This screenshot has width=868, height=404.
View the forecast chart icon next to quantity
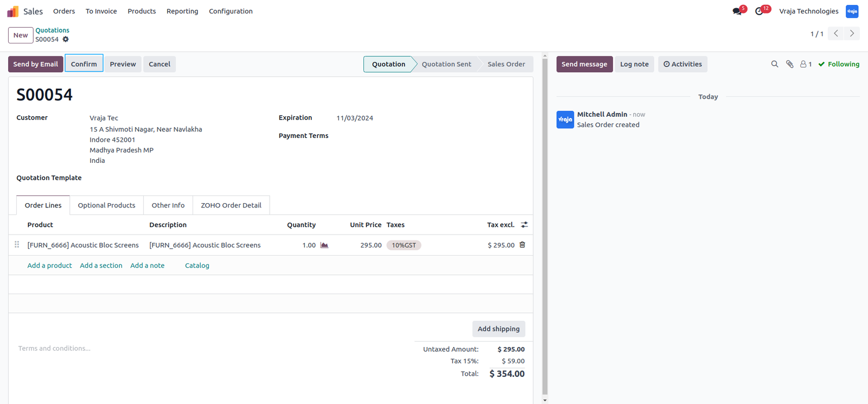(x=324, y=245)
